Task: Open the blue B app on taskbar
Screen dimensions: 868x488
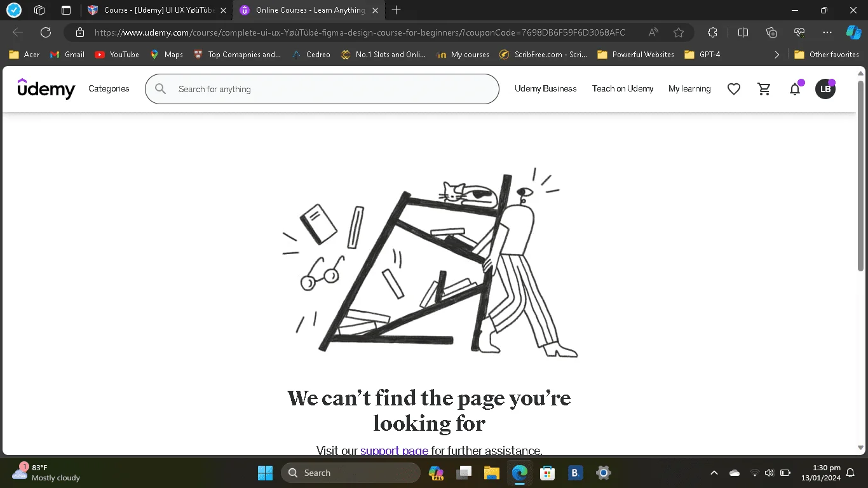Action: pyautogui.click(x=575, y=473)
